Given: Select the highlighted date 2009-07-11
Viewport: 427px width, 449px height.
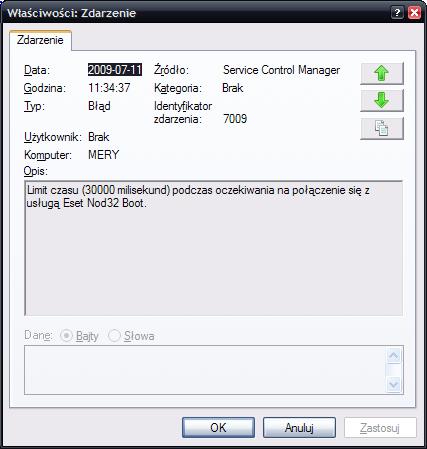Looking at the screenshot, I should (115, 70).
